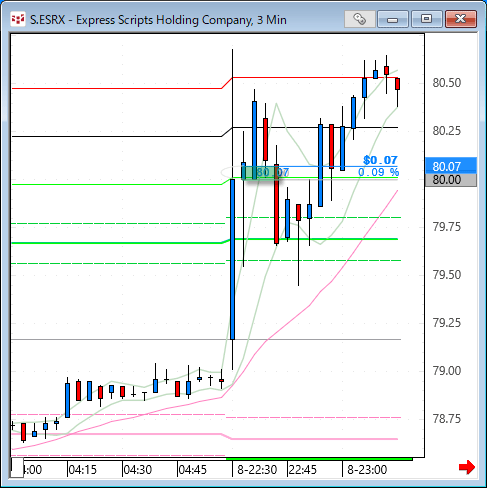This screenshot has height=488, width=487.
Task: Minimize the S.ESRX chart window
Action: pos(393,19)
